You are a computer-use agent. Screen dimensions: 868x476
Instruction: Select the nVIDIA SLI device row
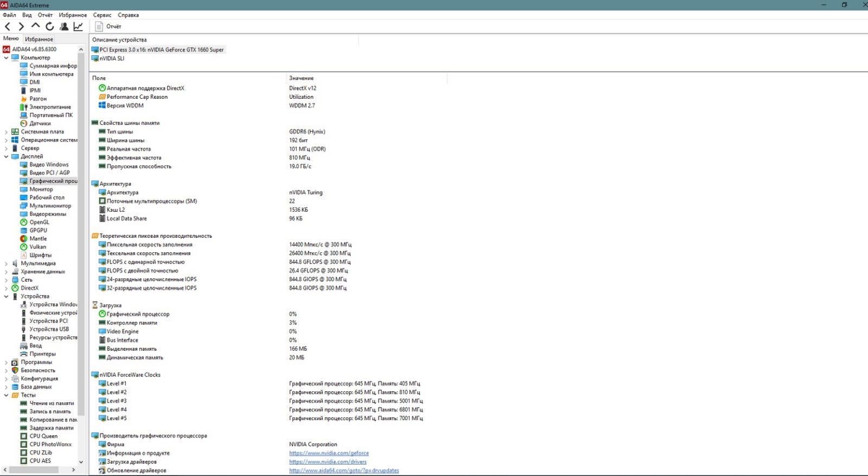108,59
